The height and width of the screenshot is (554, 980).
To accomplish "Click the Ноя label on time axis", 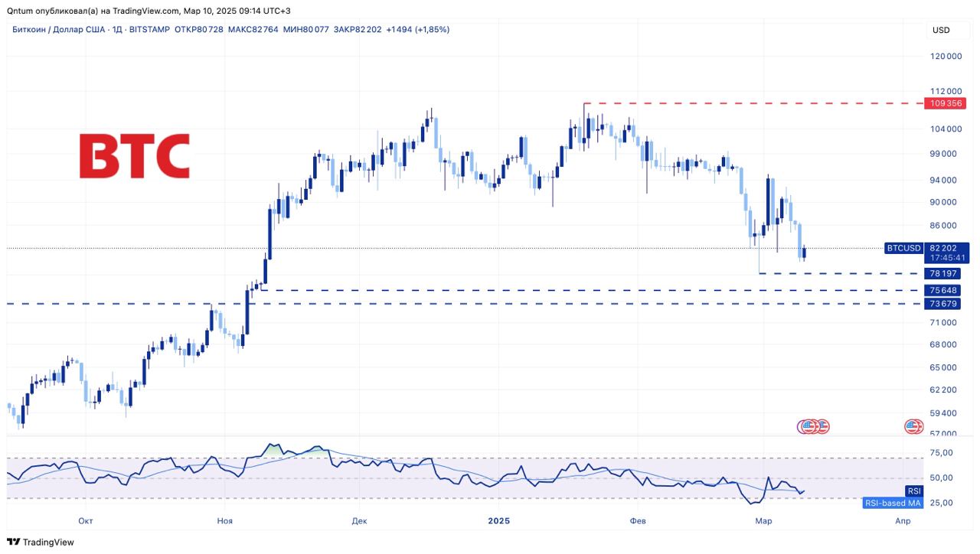I will [x=224, y=521].
